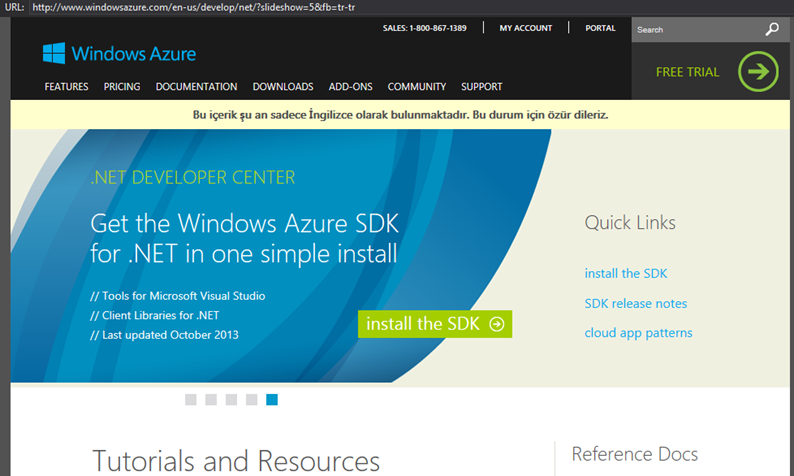The image size is (794, 476).
Task: Click the search magnifier icon
Action: (771, 30)
